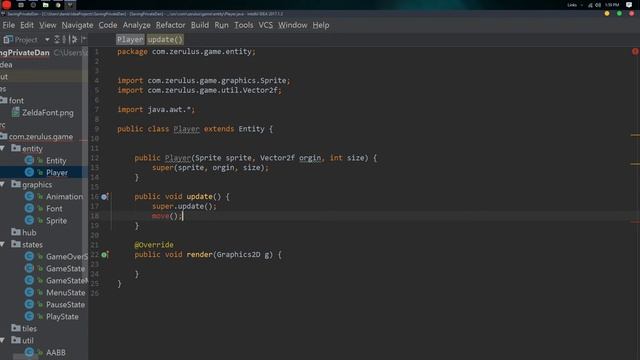The height and width of the screenshot is (360, 640).
Task: Click the Project tool window icon
Action: click(8, 40)
